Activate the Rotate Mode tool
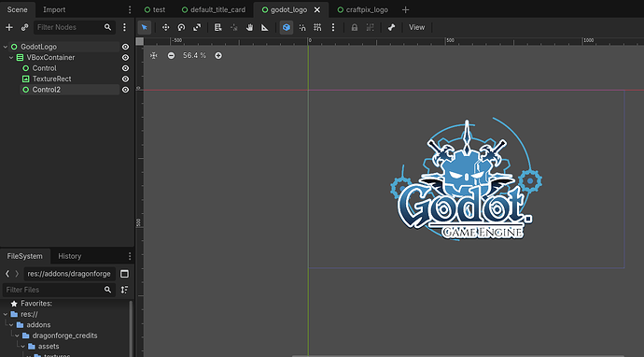Viewport: 644px width, 357px height. [x=181, y=27]
